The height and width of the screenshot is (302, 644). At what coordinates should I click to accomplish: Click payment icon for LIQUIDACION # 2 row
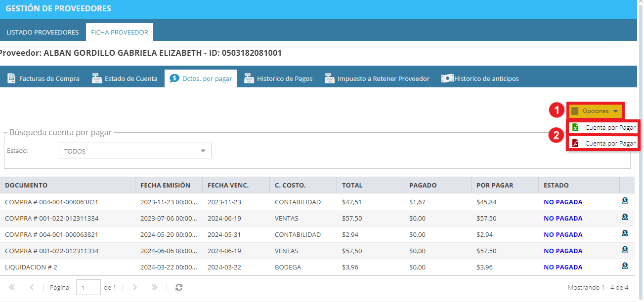[x=625, y=266]
